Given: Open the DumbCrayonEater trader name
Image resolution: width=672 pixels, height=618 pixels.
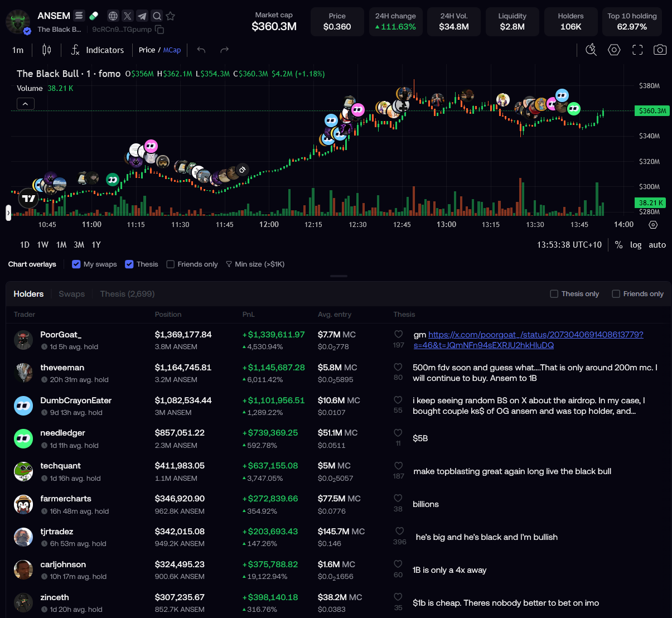Looking at the screenshot, I should [76, 400].
